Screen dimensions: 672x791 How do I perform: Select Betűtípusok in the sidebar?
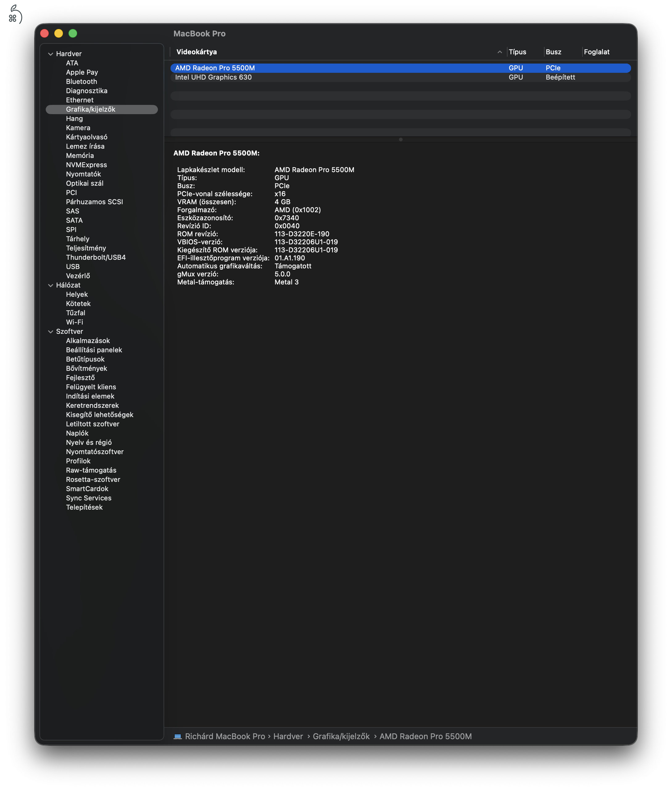[x=85, y=359]
